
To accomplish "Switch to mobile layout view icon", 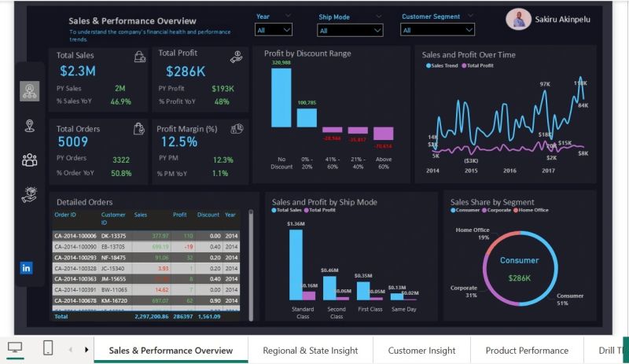I will pyautogui.click(x=48, y=347).
